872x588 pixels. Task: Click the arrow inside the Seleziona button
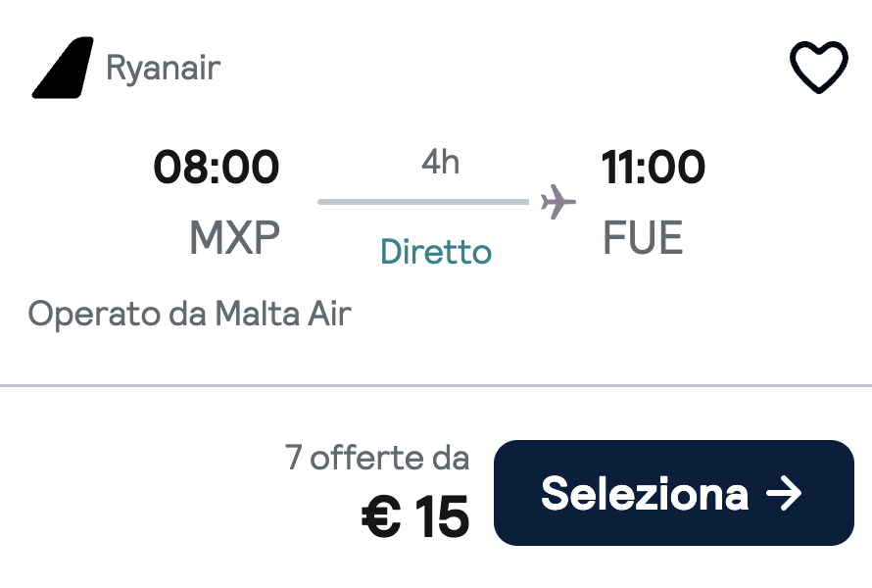pyautogui.click(x=784, y=493)
